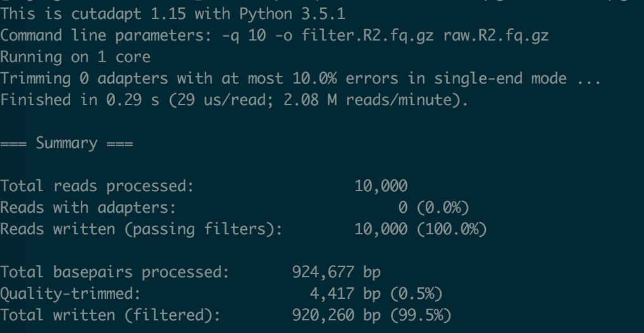Click the -q 10 quality parameter
Image resolution: width=644 pixels, height=333 pixels.
click(x=244, y=36)
